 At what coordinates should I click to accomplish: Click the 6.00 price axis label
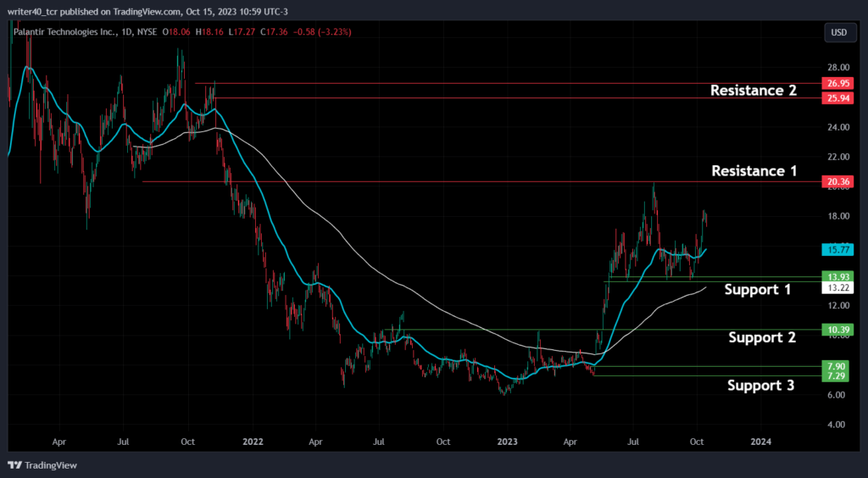pos(837,395)
